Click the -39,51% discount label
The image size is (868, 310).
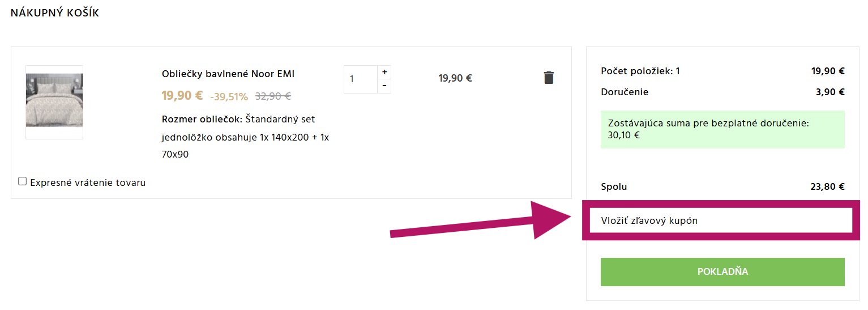click(x=229, y=97)
